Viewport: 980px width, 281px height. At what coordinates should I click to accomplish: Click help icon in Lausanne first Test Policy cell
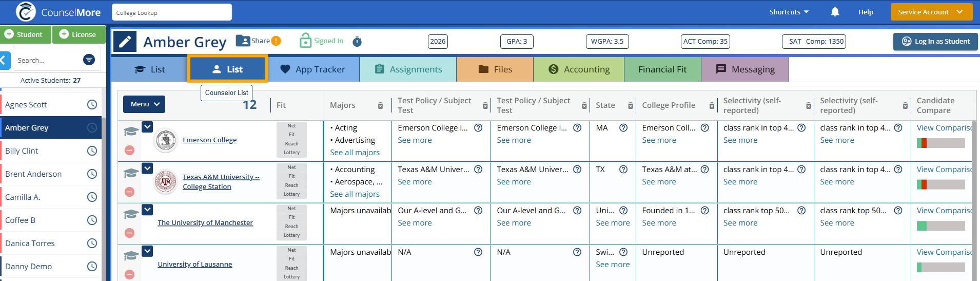click(x=478, y=252)
